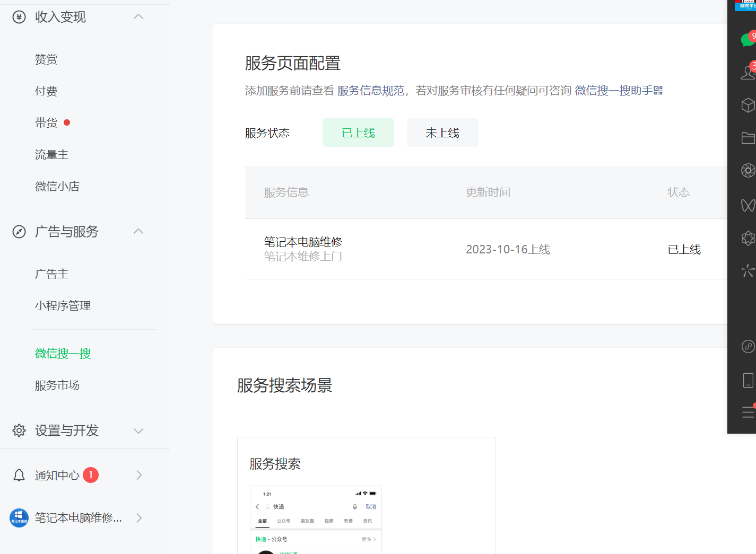Open the 广告主 menu item

point(51,274)
